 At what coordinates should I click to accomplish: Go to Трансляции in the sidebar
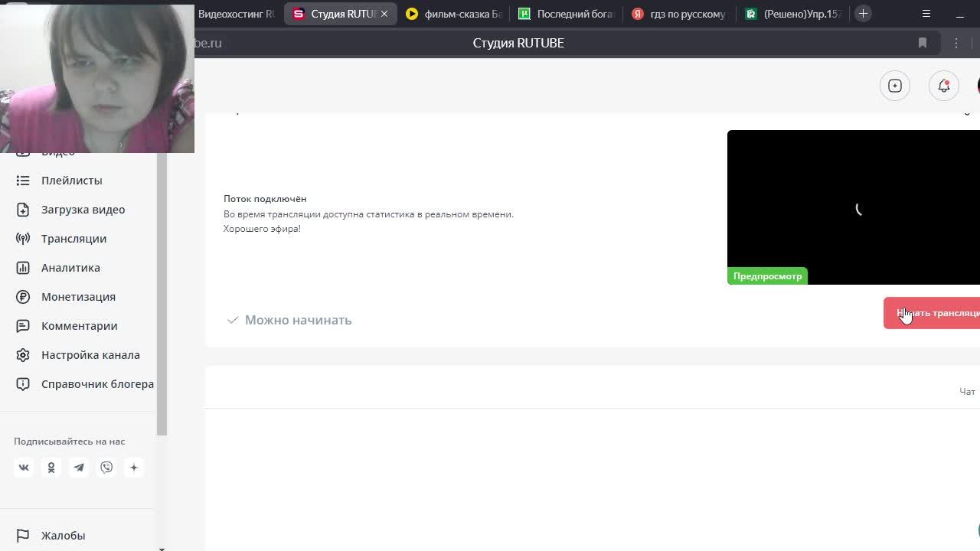click(73, 239)
